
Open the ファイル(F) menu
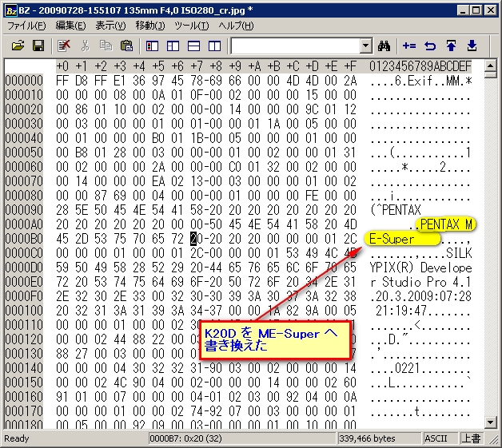tap(26, 26)
